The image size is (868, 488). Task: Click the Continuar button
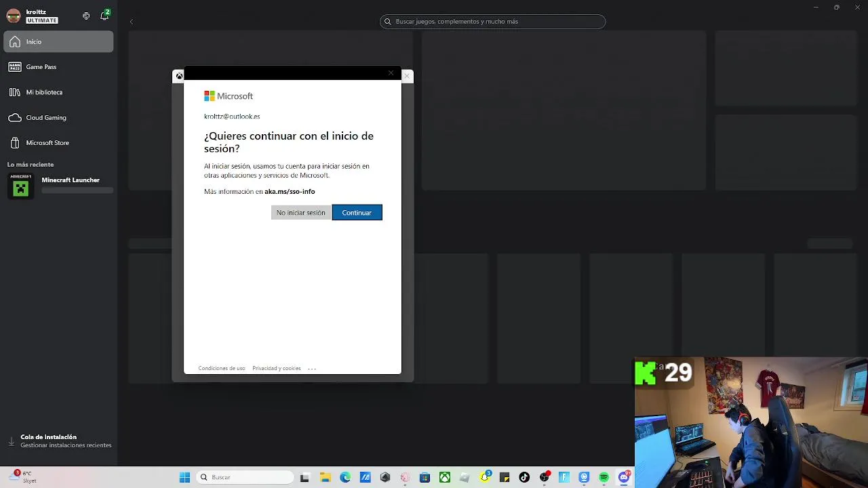coord(357,213)
